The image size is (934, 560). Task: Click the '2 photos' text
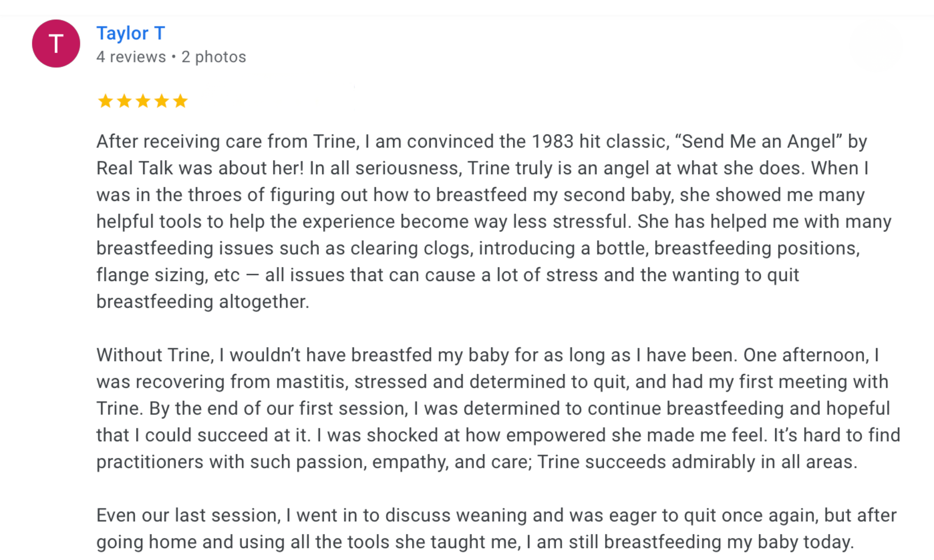pos(214,57)
